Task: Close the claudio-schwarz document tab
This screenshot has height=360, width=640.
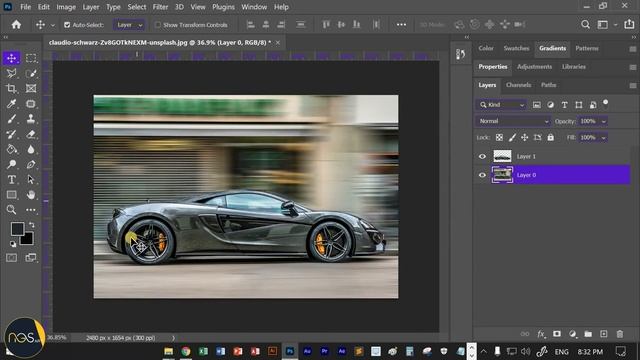Action: coord(278,42)
